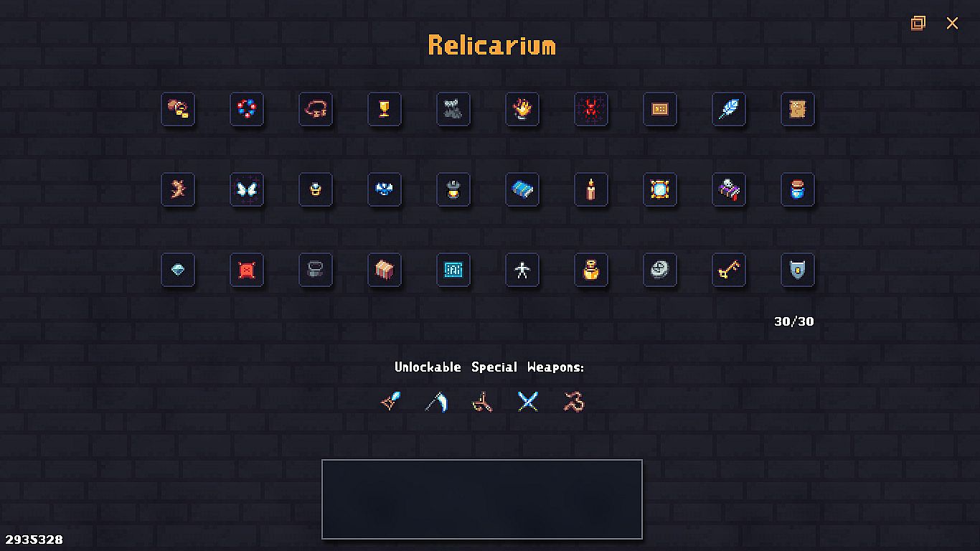This screenshot has height=551, width=980.
Task: Select the golden chalice relic
Action: tap(385, 109)
